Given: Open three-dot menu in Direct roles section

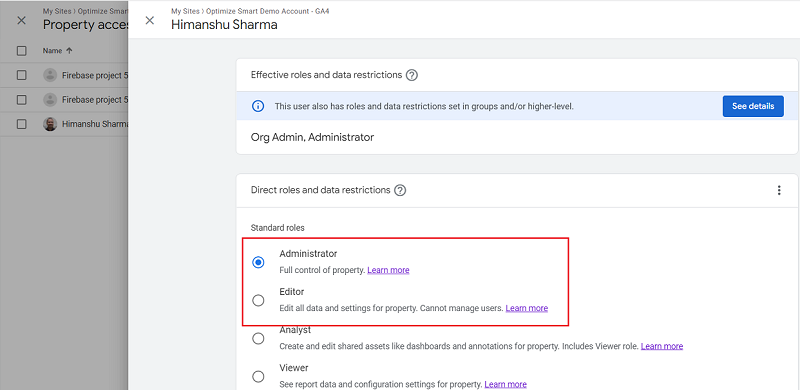Looking at the screenshot, I should pos(779,190).
